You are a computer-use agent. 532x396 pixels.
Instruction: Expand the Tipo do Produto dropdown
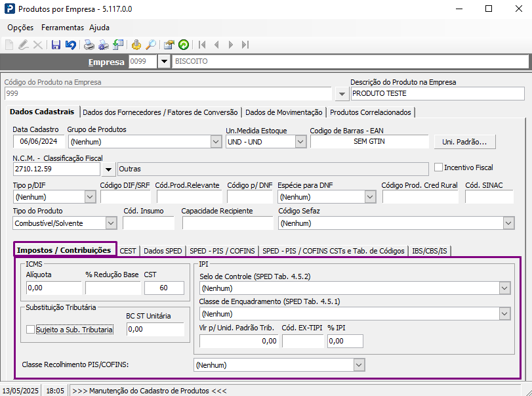111,223
